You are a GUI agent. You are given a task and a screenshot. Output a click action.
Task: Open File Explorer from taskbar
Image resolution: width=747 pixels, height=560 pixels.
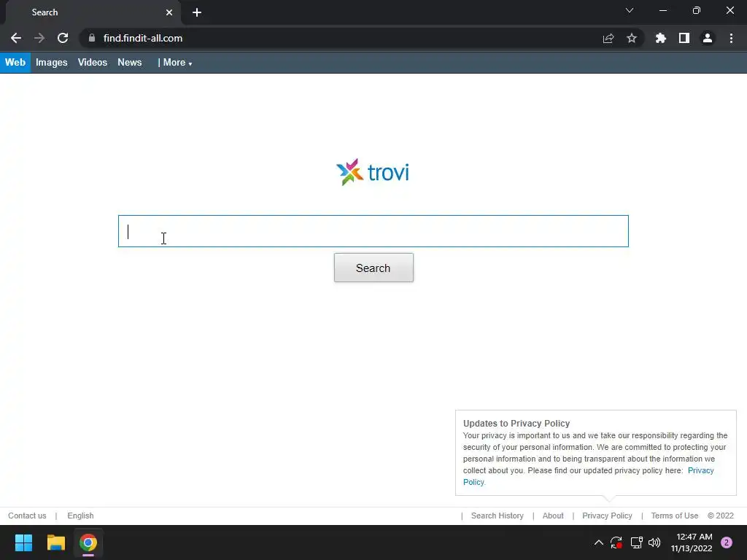(55, 542)
